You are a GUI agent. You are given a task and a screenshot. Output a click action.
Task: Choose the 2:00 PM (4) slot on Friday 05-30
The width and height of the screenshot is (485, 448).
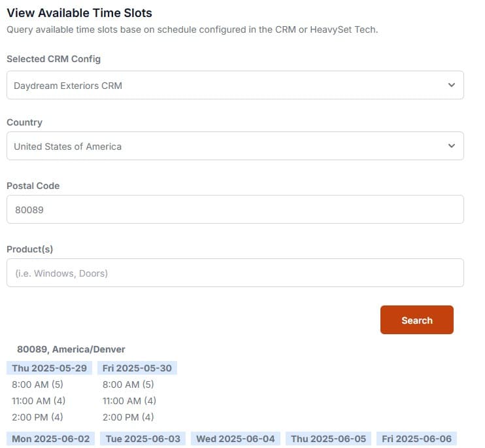[x=128, y=417]
